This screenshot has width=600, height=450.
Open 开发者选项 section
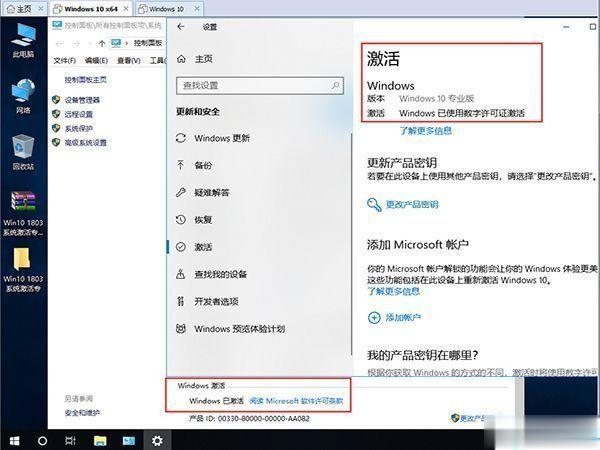point(207,301)
